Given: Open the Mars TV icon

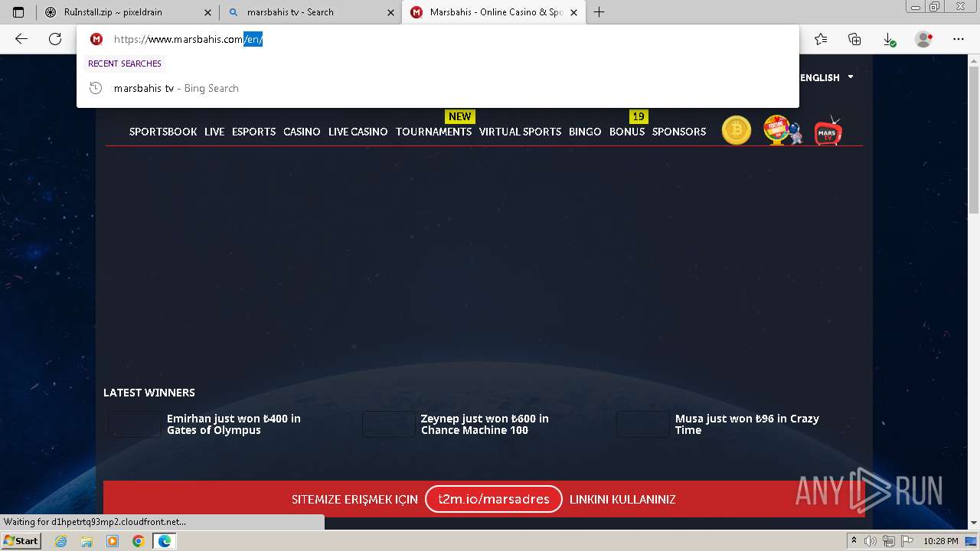Looking at the screenshot, I should point(828,131).
